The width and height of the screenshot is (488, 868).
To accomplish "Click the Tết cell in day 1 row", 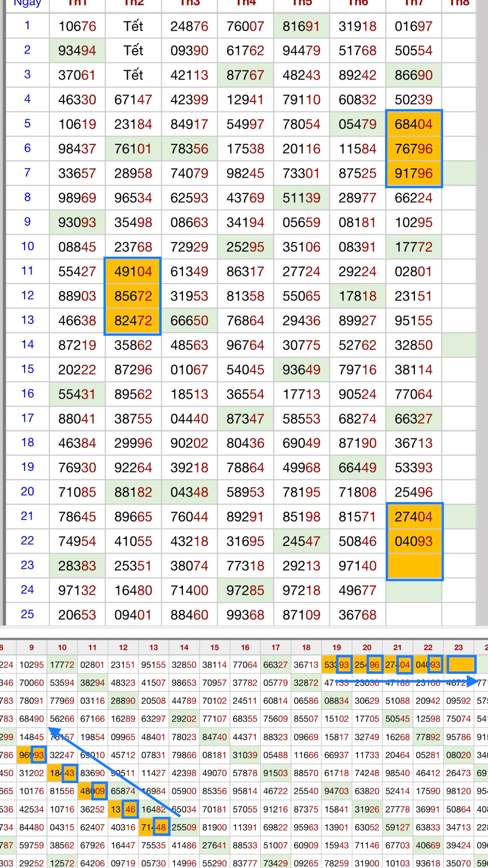I will [133, 26].
